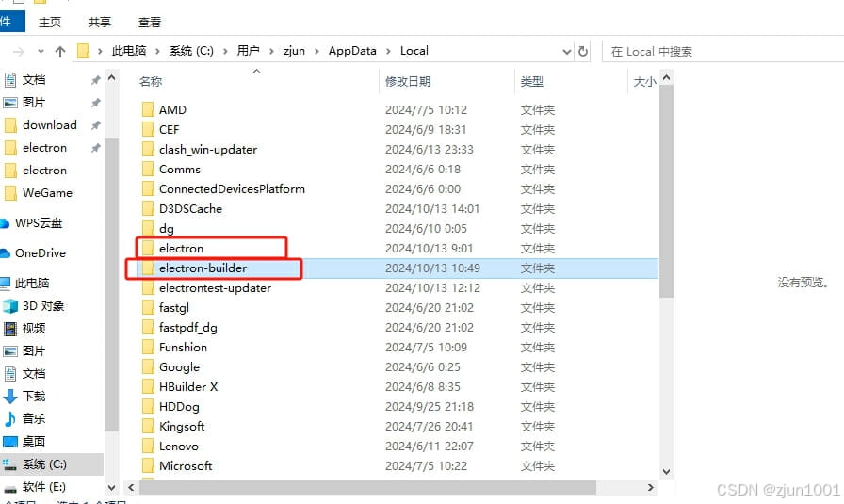This screenshot has height=504, width=844.
Task: Expand chevron after zjun in address bar
Action: tap(317, 51)
